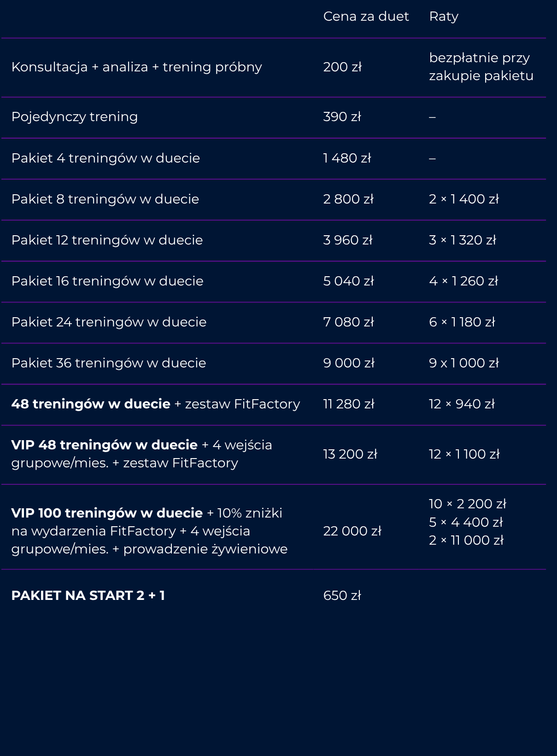
Task: Click the 390 zł price
Action: [342, 117]
